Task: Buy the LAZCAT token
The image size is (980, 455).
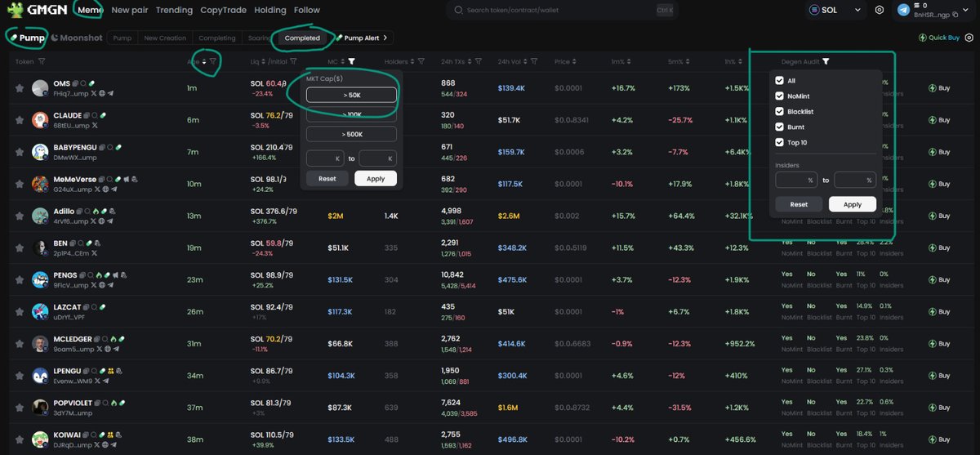Action: coord(940,312)
